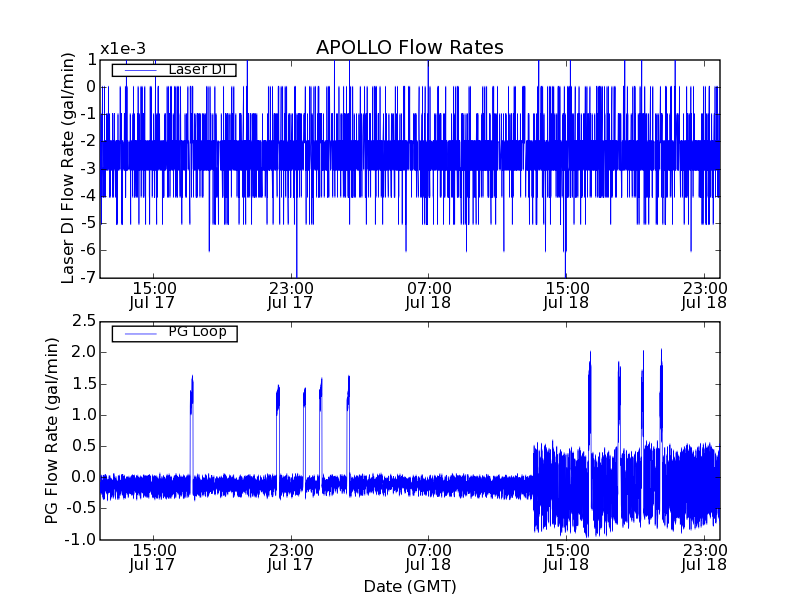Click the Laser DI Flow Rate y-axis label

coord(69,168)
